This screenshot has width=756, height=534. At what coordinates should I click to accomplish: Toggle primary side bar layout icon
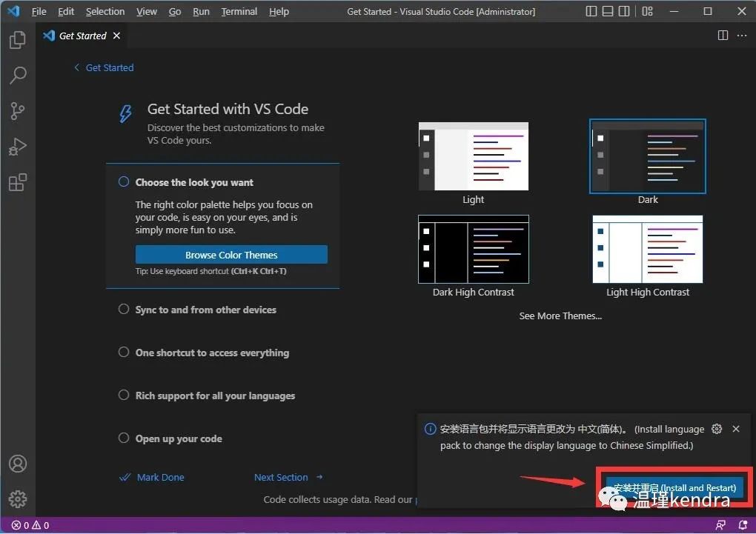591,11
